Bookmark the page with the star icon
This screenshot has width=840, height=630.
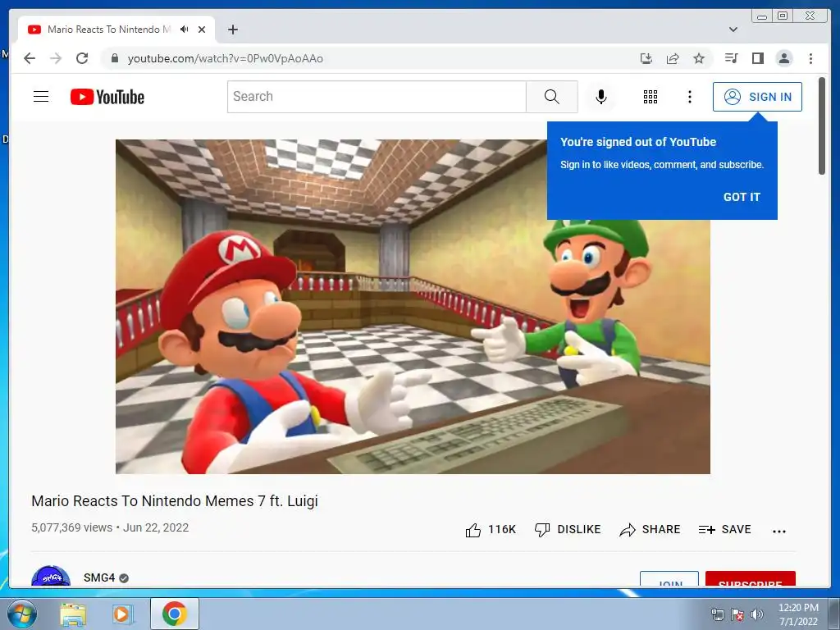(699, 58)
